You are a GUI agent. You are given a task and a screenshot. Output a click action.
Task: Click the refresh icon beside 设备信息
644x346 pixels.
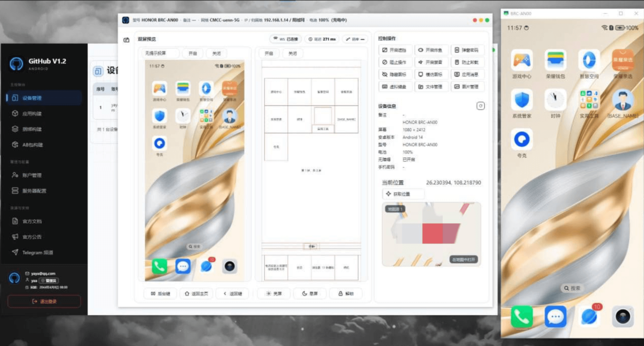click(480, 106)
